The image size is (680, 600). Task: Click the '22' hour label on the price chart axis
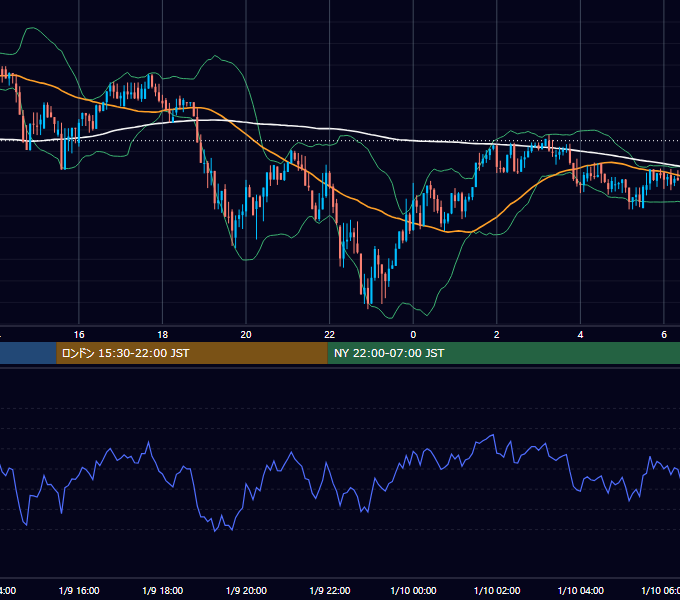click(x=330, y=335)
